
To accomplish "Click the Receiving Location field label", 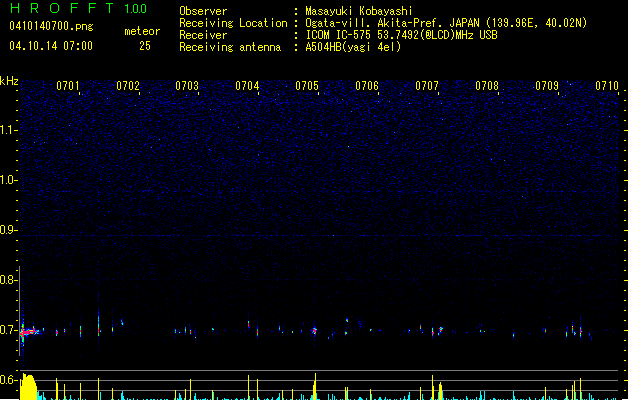I will [233, 23].
